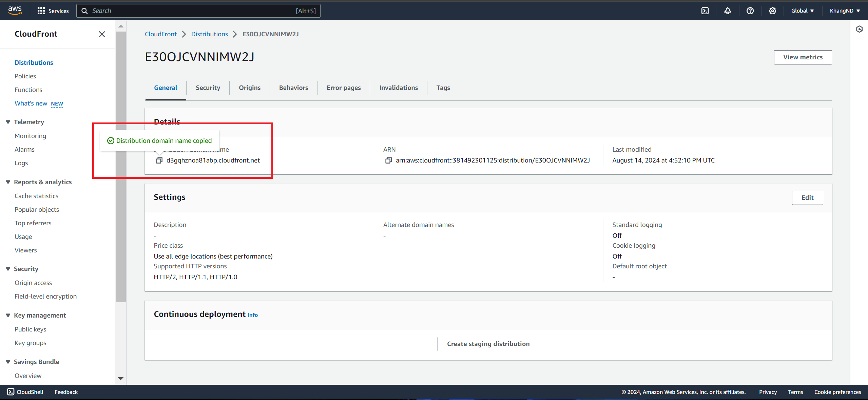Click the sidebar scroll down arrow
Screen dimensions: 868x400
(x=121, y=379)
